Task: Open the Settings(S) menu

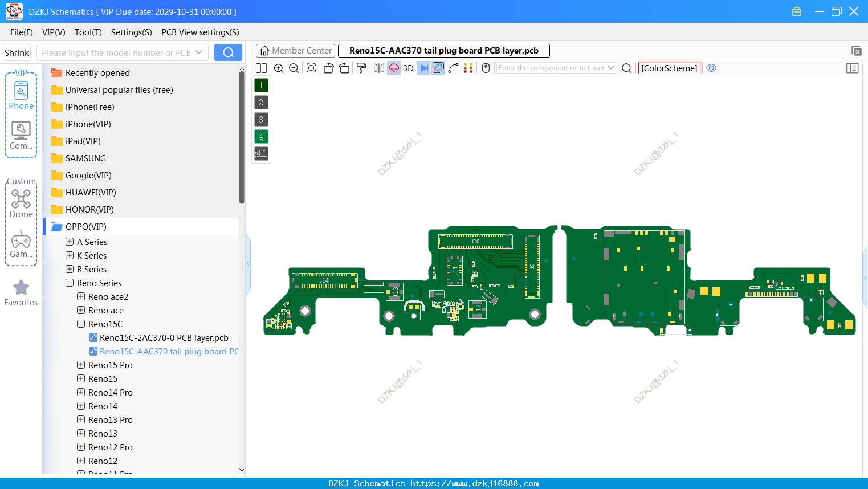Action: (x=132, y=32)
